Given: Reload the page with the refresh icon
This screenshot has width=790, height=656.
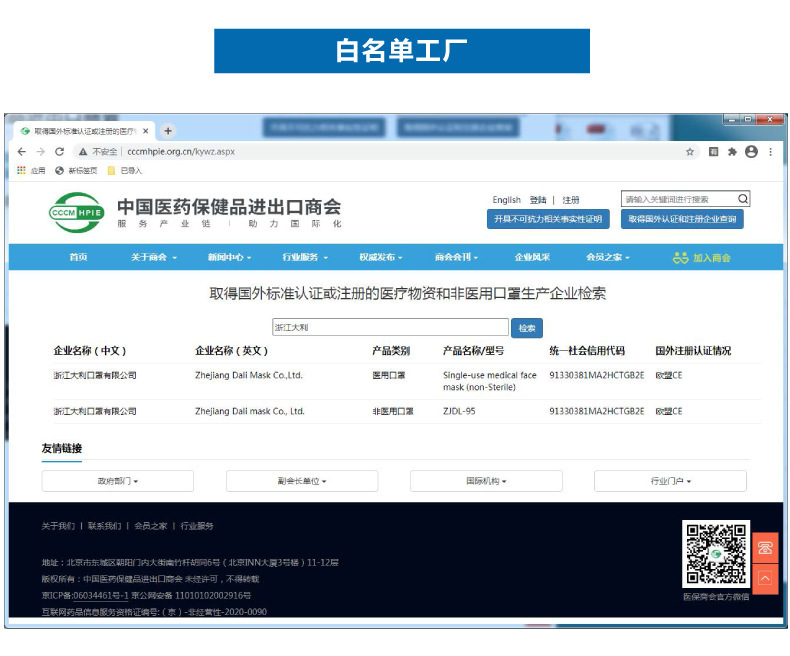Looking at the screenshot, I should 59,152.
